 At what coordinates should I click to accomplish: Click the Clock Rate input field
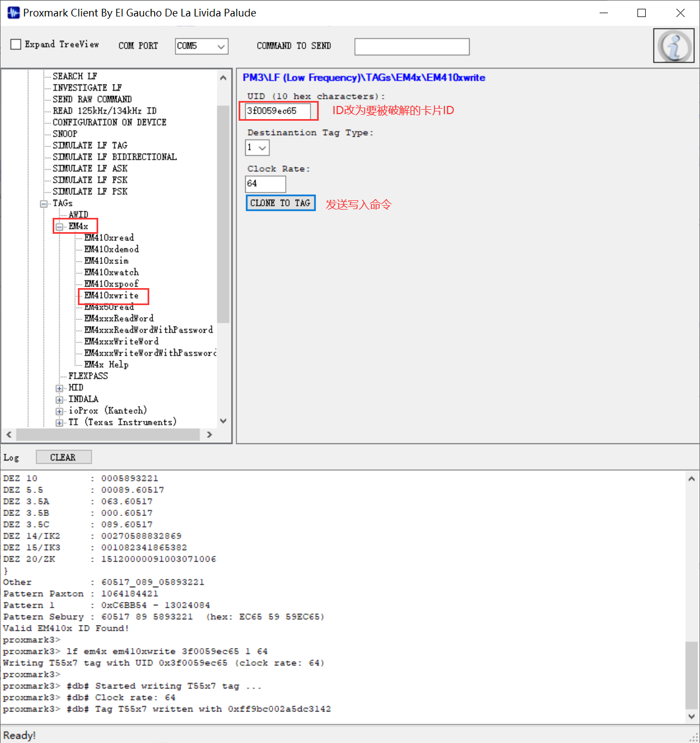point(266,184)
